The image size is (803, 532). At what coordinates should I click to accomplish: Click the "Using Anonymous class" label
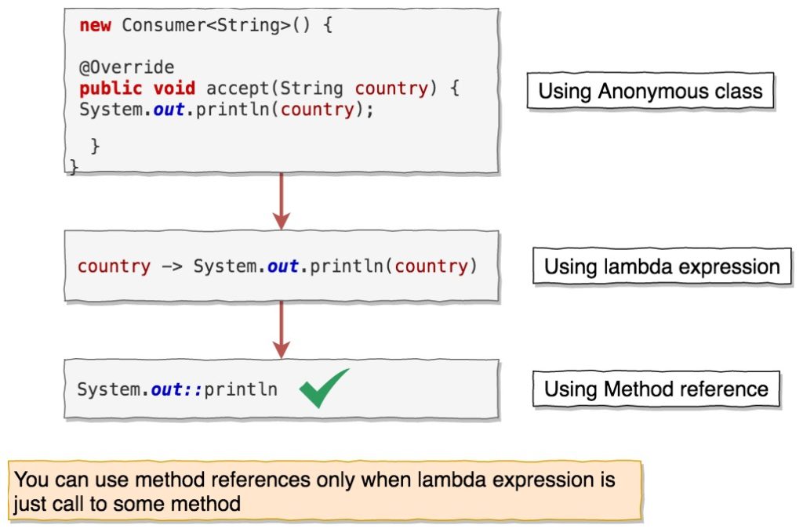click(650, 91)
